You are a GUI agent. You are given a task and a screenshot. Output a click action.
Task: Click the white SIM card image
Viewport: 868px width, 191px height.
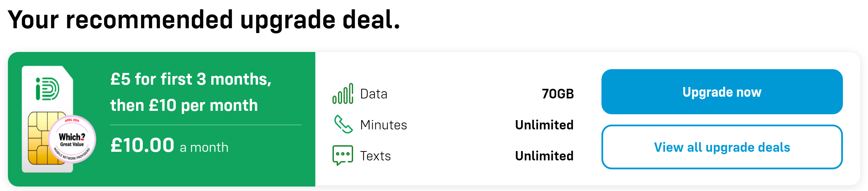[47, 119]
